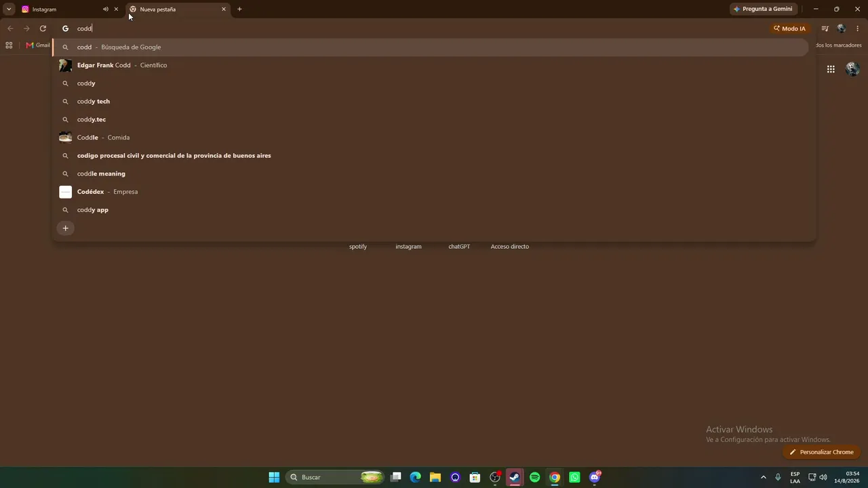This screenshot has width=868, height=488.
Task: Go forward to next page
Action: (26, 28)
